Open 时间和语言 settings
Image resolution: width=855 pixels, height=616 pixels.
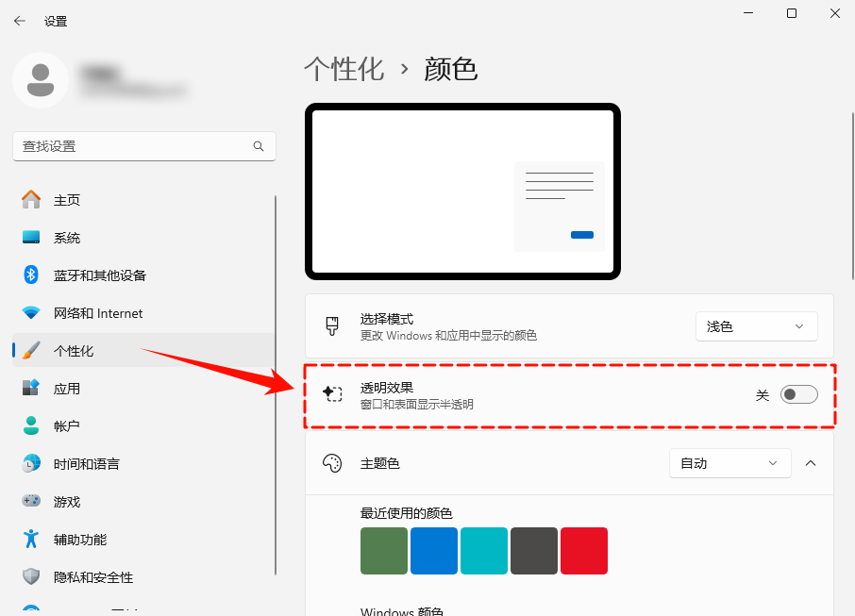[x=85, y=463]
